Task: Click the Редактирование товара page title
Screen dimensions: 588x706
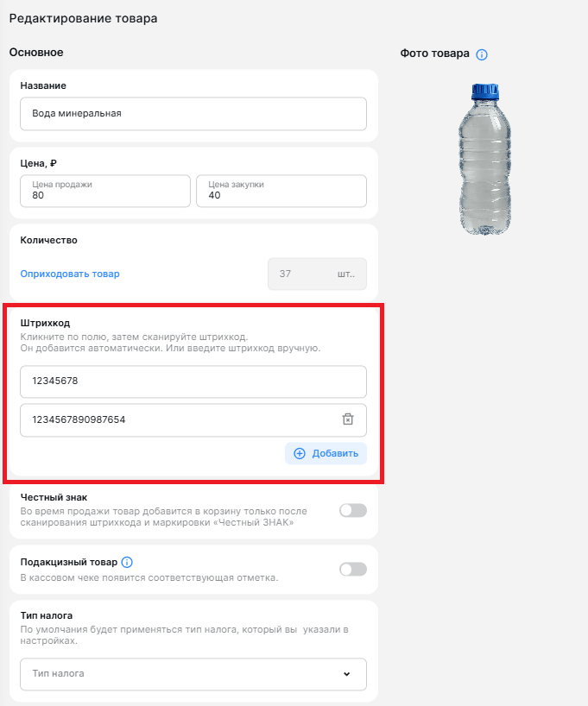Action: [x=84, y=18]
